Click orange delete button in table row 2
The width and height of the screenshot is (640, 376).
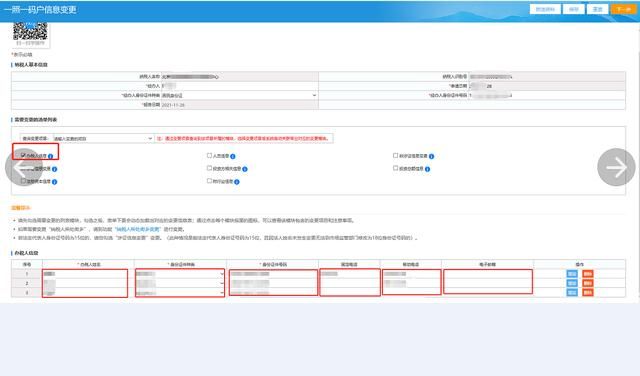(x=588, y=283)
